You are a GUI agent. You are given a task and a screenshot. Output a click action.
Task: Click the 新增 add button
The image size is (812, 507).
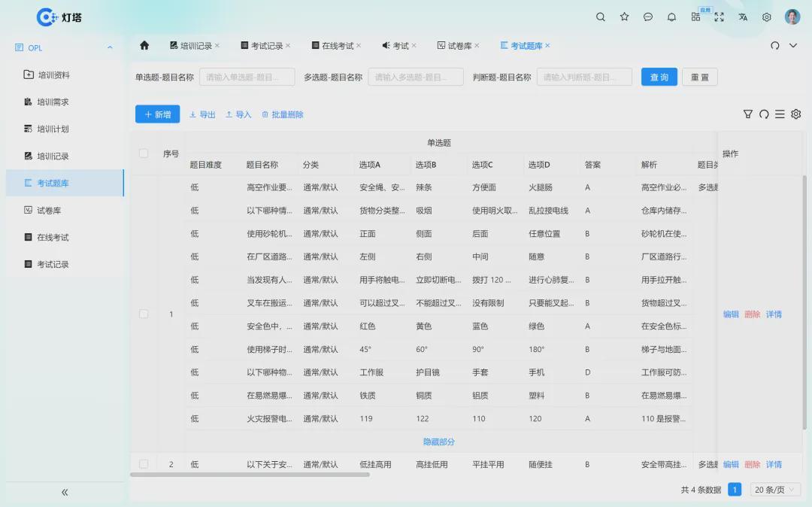click(157, 114)
